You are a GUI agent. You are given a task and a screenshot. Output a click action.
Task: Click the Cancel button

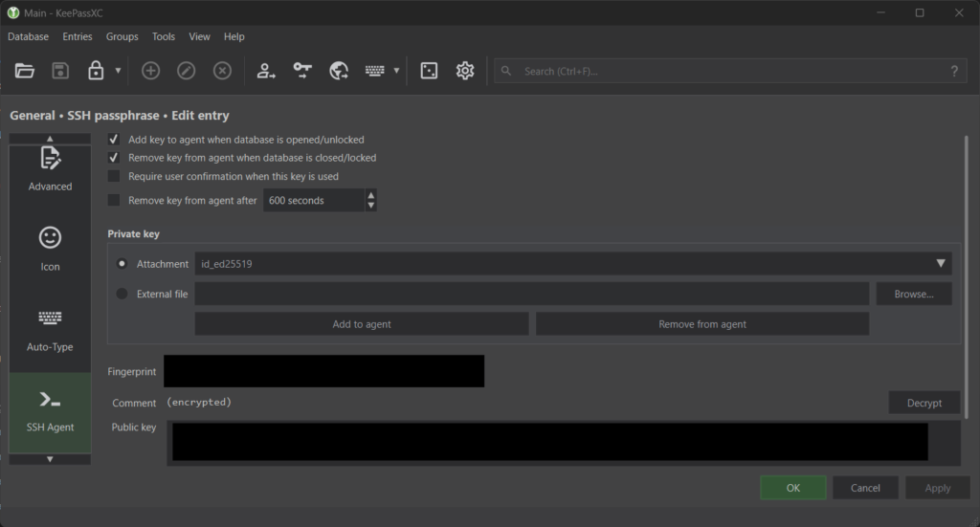865,488
